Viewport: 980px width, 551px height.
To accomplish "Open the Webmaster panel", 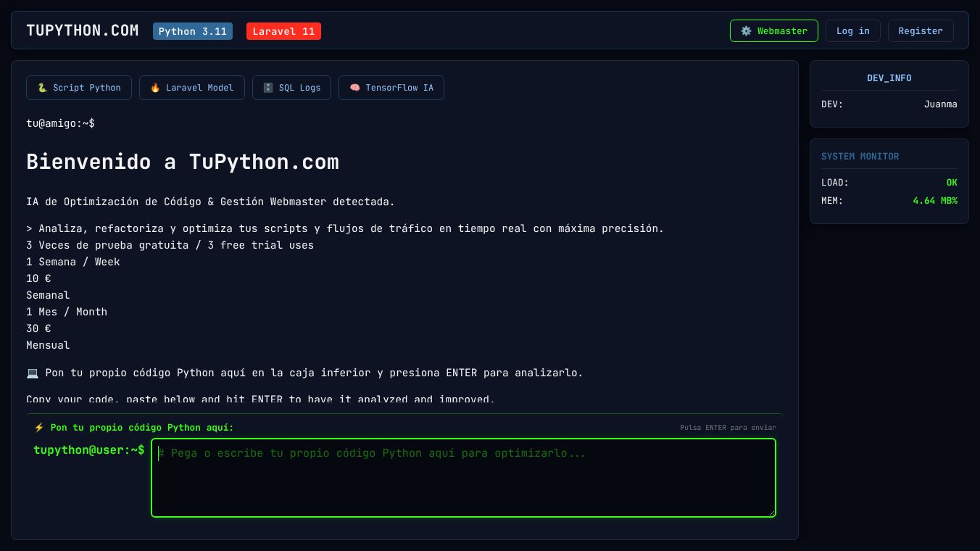I will (774, 31).
